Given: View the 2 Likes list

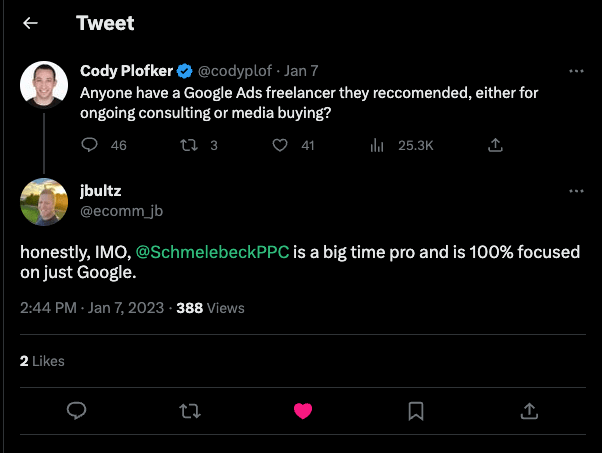Looking at the screenshot, I should [x=42, y=360].
